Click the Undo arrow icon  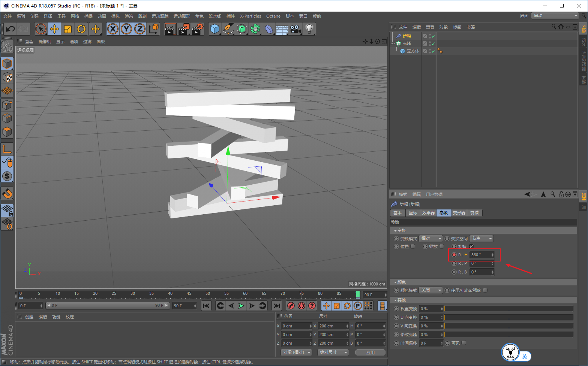tap(10, 29)
